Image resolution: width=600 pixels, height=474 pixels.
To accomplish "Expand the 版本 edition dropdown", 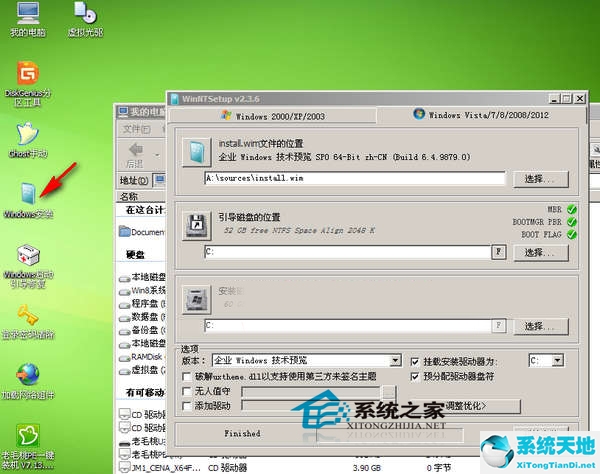I will pos(396,360).
